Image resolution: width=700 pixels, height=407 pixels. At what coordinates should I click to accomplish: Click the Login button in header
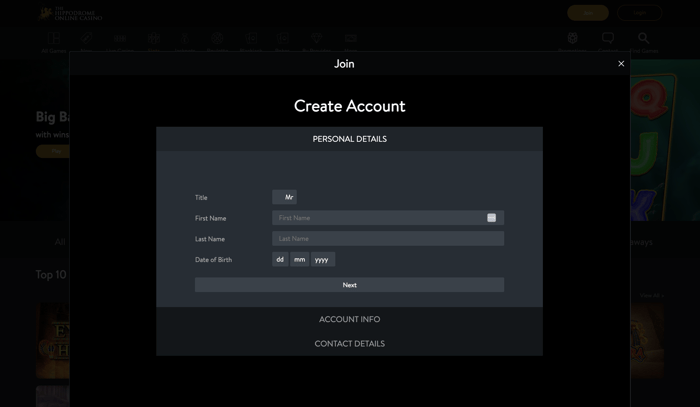coord(639,13)
